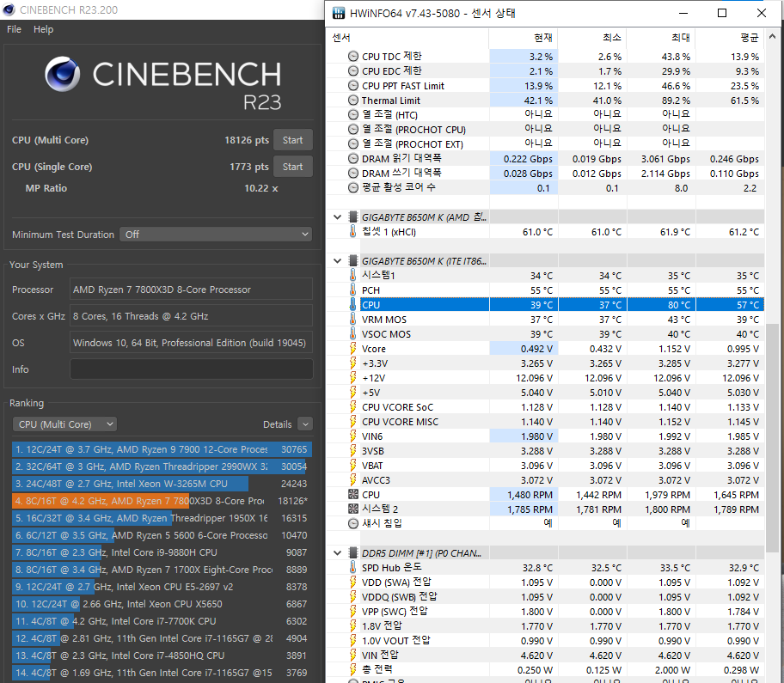Image resolution: width=784 pixels, height=683 pixels.
Task: Click thermometer icon beside SPD Hub 온도
Action: 353,568
